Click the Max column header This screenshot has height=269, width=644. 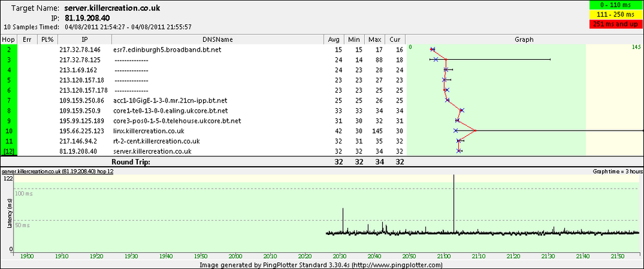[375, 40]
